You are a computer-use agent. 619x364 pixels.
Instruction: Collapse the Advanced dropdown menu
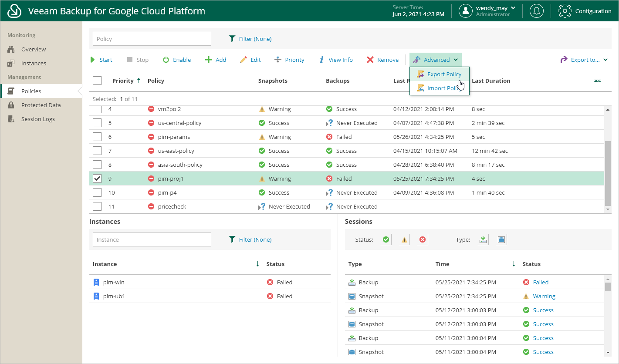point(435,60)
